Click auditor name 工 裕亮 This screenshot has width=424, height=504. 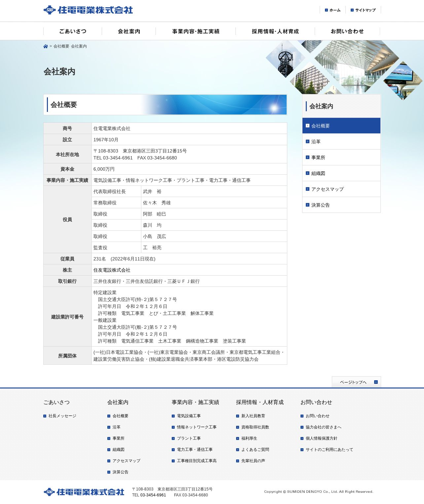pos(152,248)
